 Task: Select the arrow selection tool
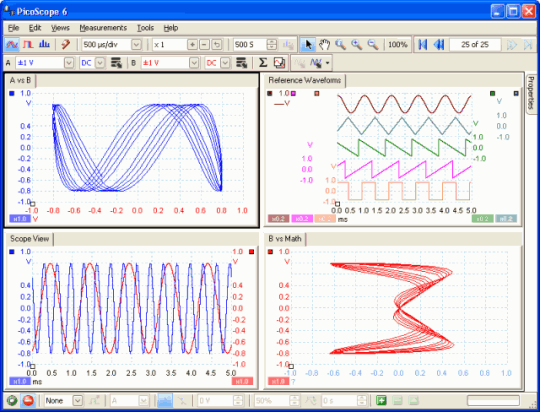pos(308,44)
